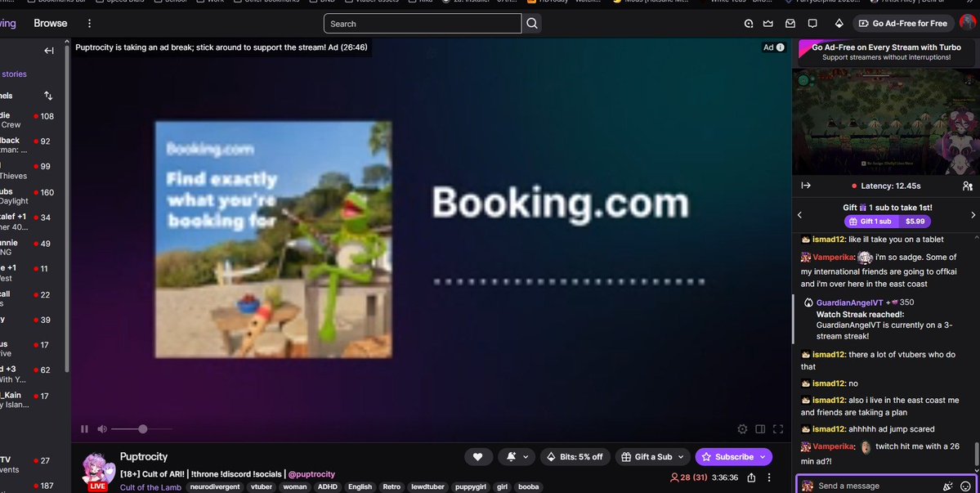Click the stream preview thumbnail above chat
Screen dimensions: 980x493
tap(886, 121)
